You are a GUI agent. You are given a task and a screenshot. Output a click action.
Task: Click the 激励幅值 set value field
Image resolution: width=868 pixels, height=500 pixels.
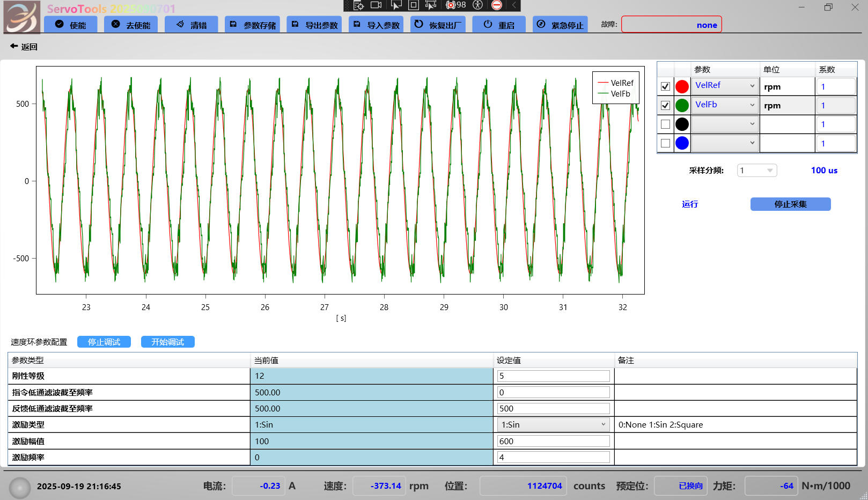(x=554, y=441)
